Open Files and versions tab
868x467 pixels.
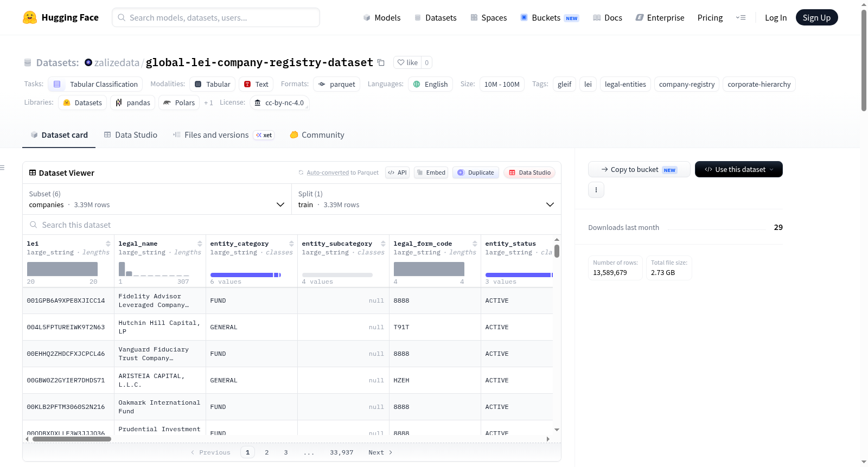223,135
